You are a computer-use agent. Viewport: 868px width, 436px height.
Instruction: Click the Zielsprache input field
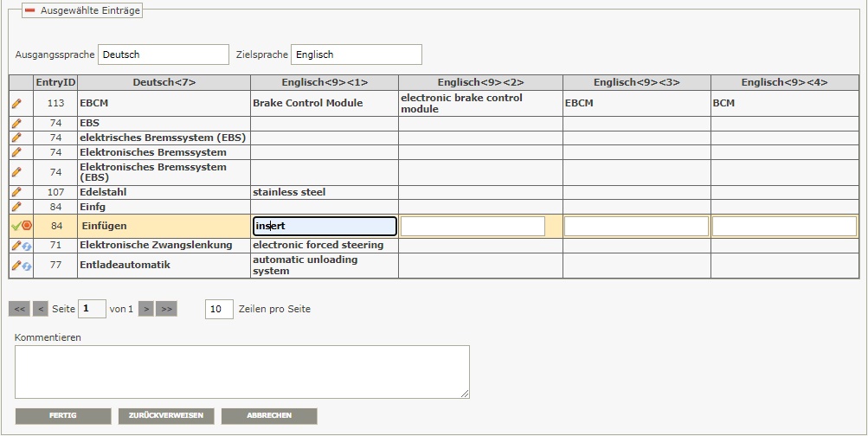[356, 54]
